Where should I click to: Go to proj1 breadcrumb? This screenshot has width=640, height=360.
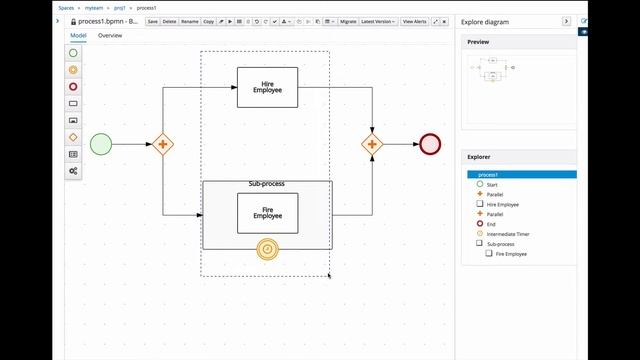[x=120, y=8]
